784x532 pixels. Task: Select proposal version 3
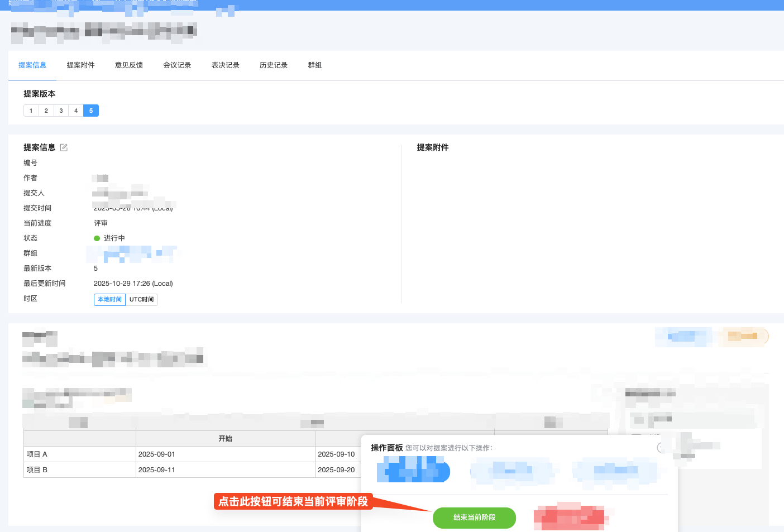coord(61,110)
